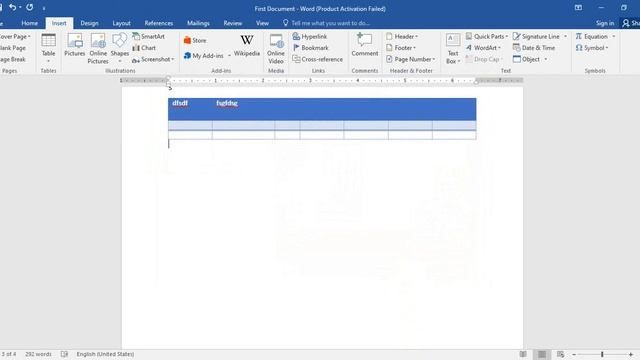The height and width of the screenshot is (360, 640).
Task: Insert a Chart
Action: pyautogui.click(x=144, y=48)
